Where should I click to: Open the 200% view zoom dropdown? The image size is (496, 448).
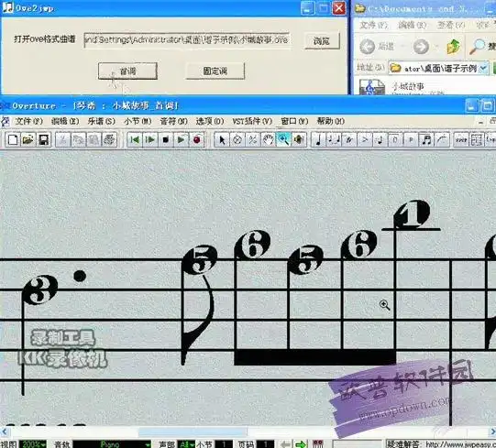33,444
